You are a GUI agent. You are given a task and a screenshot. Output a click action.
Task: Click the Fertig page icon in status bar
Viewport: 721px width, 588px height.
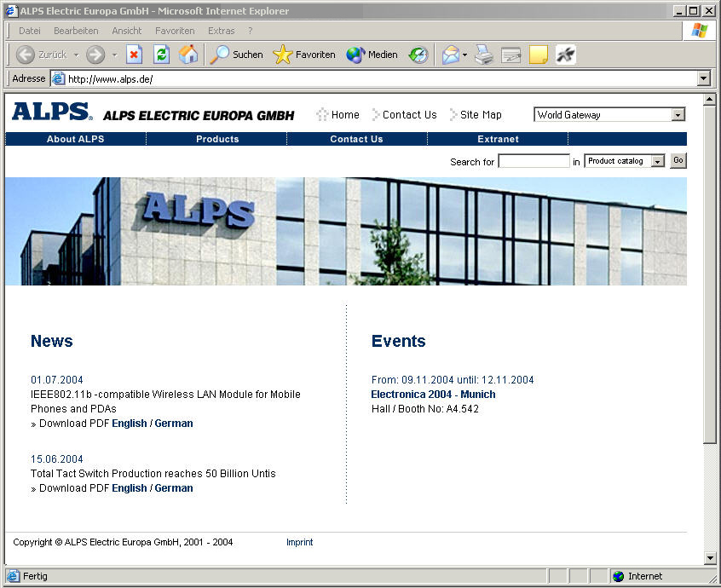point(14,576)
